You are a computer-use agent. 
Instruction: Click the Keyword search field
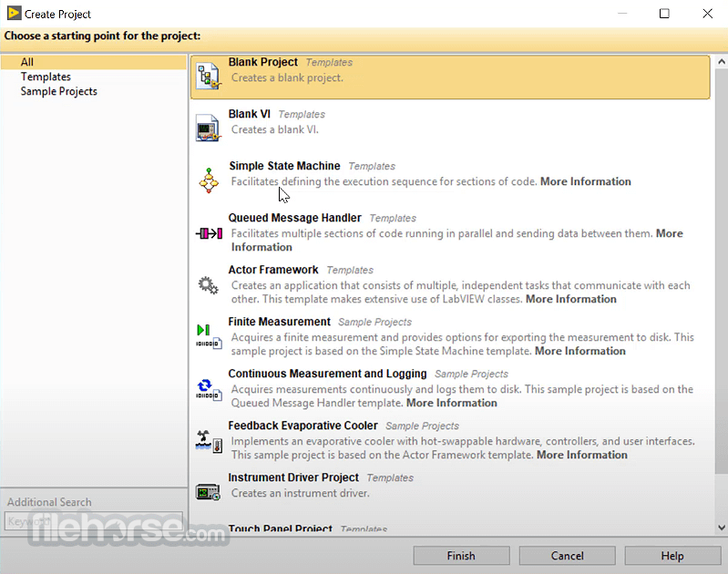point(93,521)
